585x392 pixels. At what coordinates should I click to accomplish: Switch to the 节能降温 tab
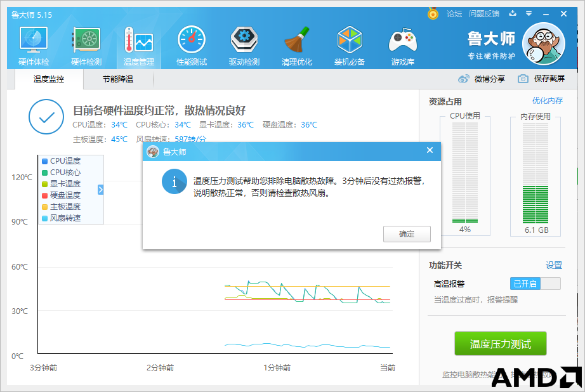click(x=118, y=79)
